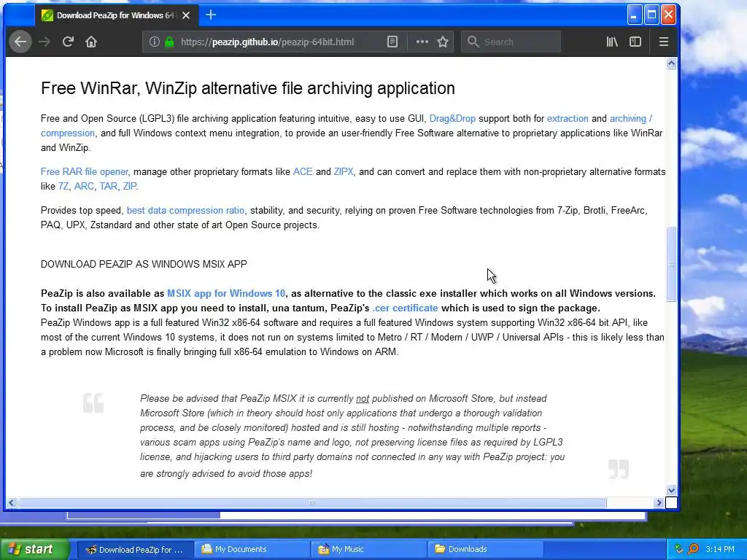
Task: Minimize the browser window
Action: click(634, 15)
